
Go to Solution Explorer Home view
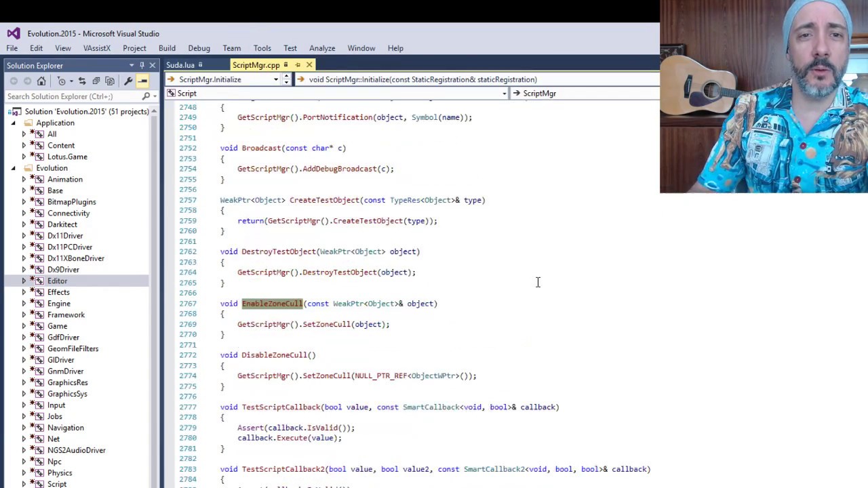point(41,81)
